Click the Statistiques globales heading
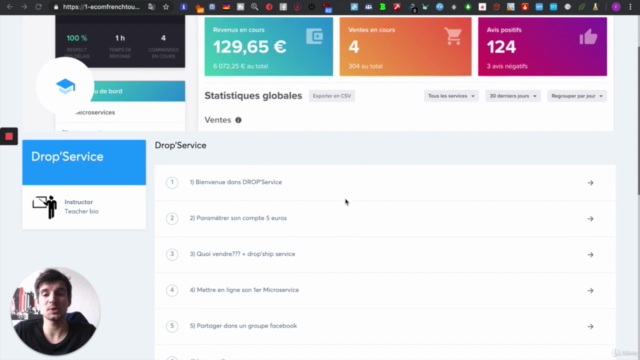The width and height of the screenshot is (640, 360). pyautogui.click(x=253, y=96)
